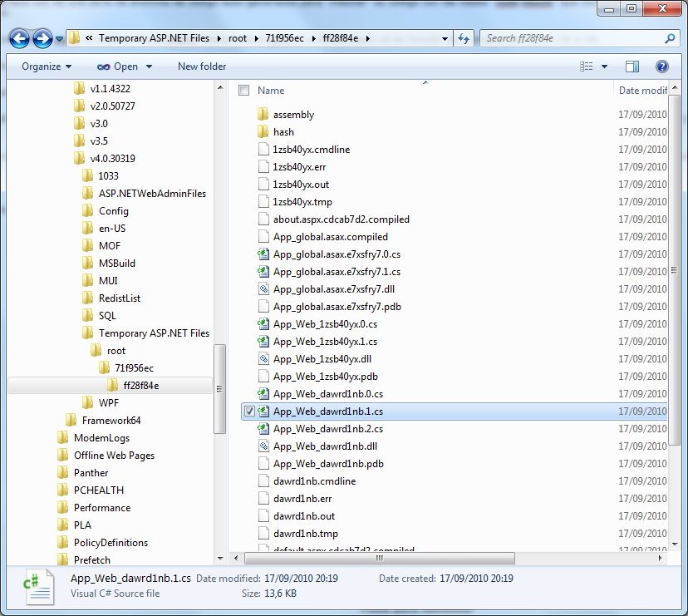Select the assembly folder icon
The width and height of the screenshot is (688, 616).
pos(263,115)
